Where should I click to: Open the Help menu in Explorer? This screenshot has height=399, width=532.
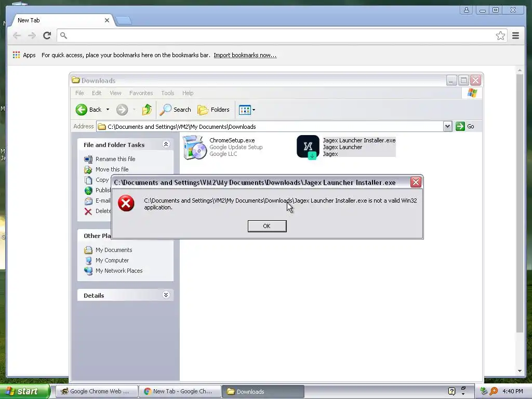tap(188, 93)
